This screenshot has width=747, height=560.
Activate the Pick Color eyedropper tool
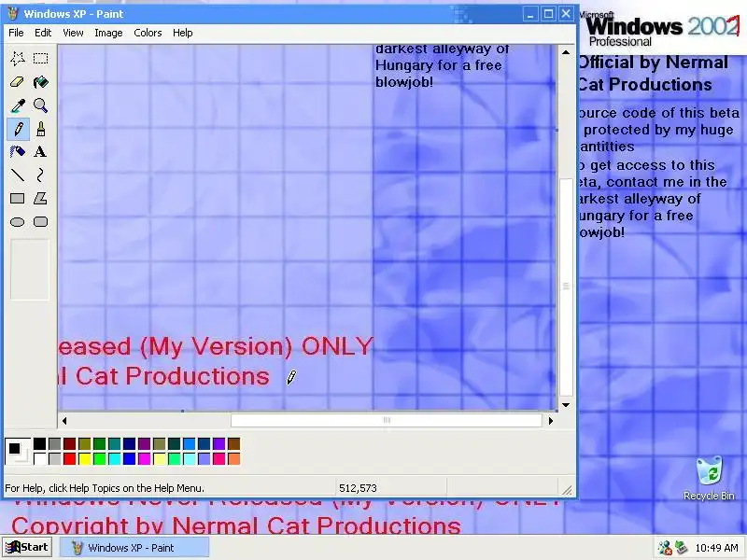pos(18,105)
